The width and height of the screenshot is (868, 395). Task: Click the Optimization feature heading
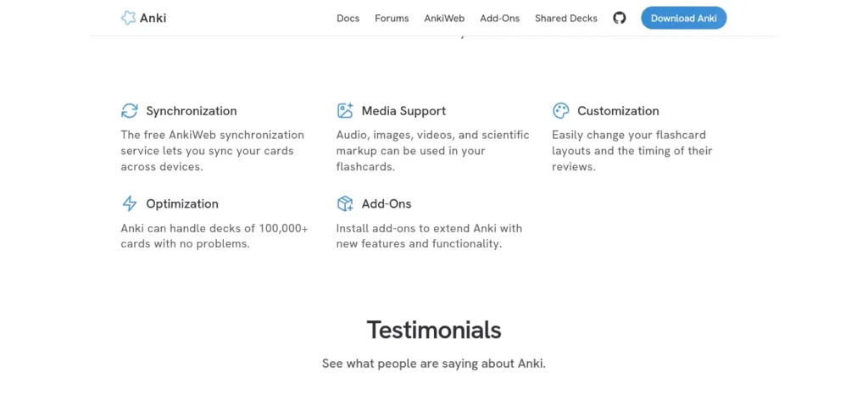tap(182, 203)
